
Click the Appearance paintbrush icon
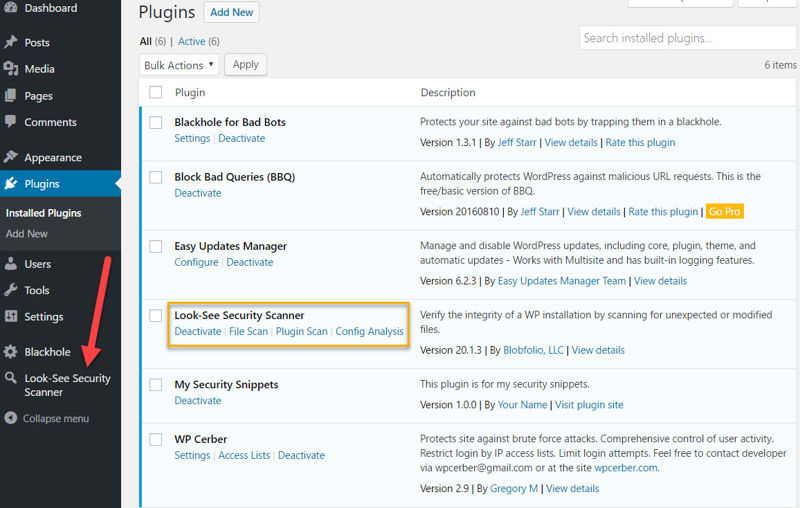pyautogui.click(x=11, y=157)
